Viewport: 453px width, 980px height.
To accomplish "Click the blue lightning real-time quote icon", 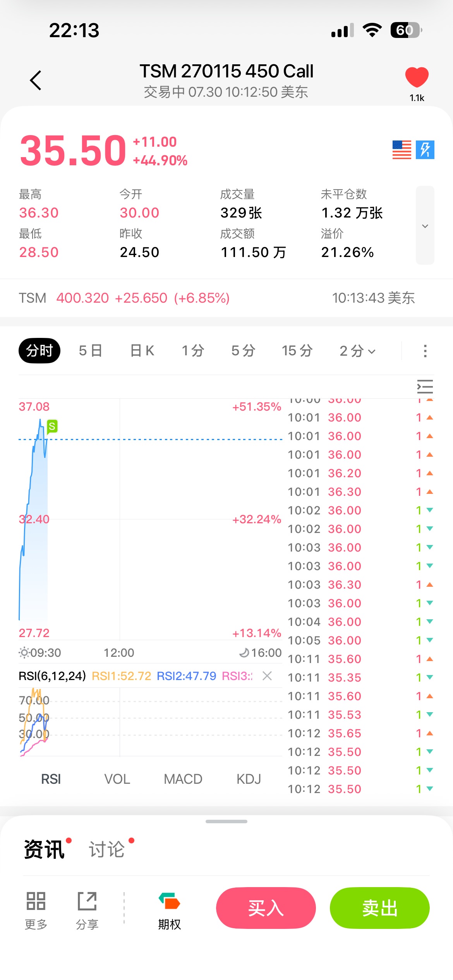I will tap(425, 150).
